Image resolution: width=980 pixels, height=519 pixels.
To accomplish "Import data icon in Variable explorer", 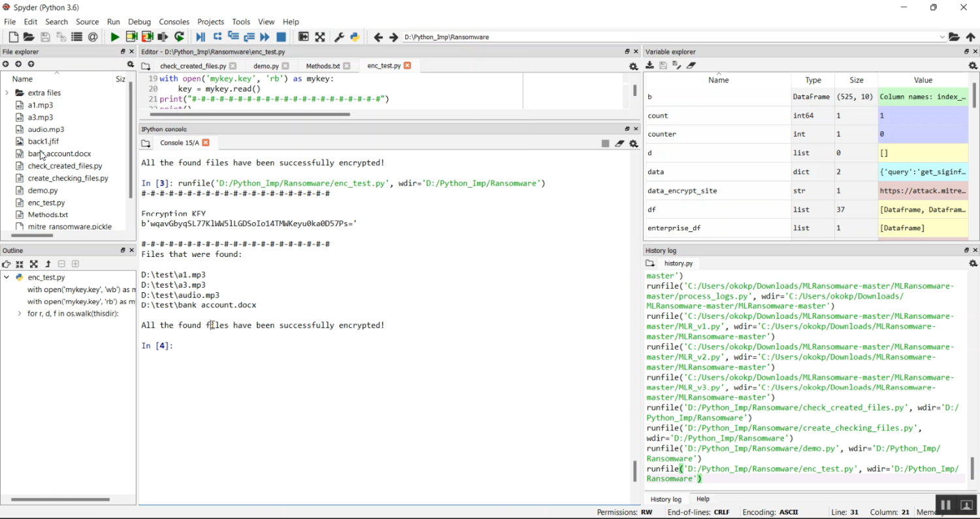I will point(649,65).
